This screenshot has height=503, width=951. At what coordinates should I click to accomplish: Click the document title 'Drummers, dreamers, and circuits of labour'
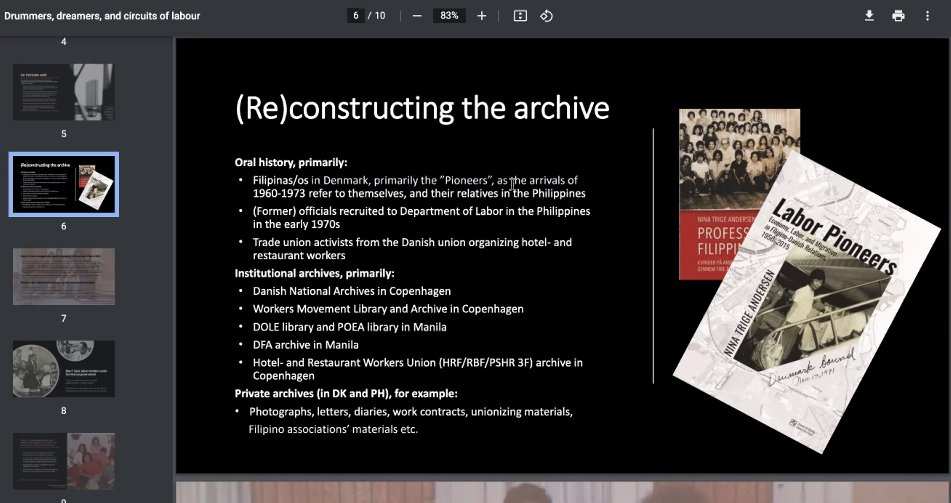pyautogui.click(x=102, y=16)
